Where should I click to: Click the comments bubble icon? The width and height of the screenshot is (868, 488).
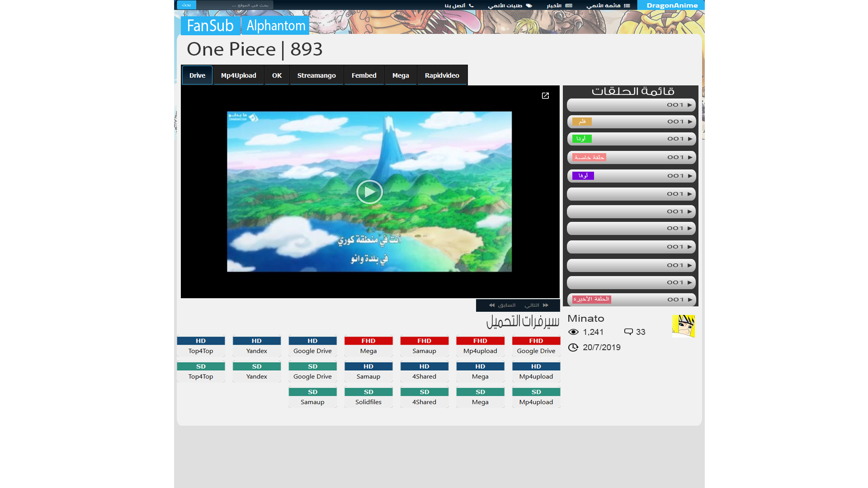point(628,332)
